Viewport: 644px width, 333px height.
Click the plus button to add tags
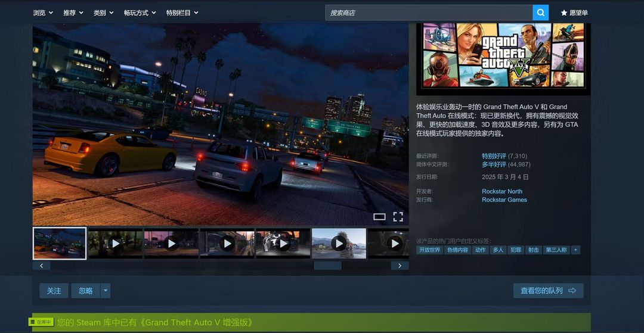coord(576,250)
